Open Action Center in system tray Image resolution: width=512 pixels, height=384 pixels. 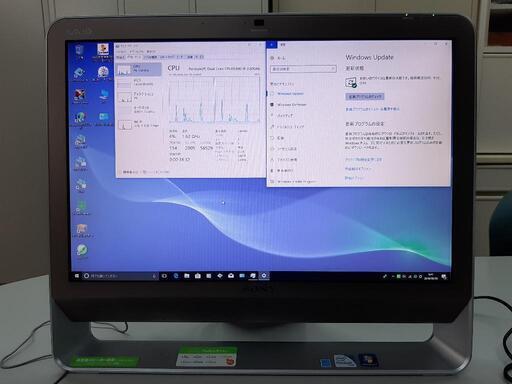pyautogui.click(x=444, y=276)
